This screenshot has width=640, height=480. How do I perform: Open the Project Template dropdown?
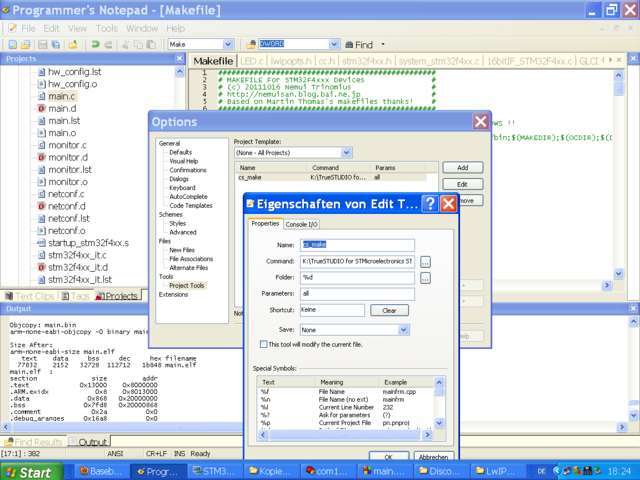point(346,153)
